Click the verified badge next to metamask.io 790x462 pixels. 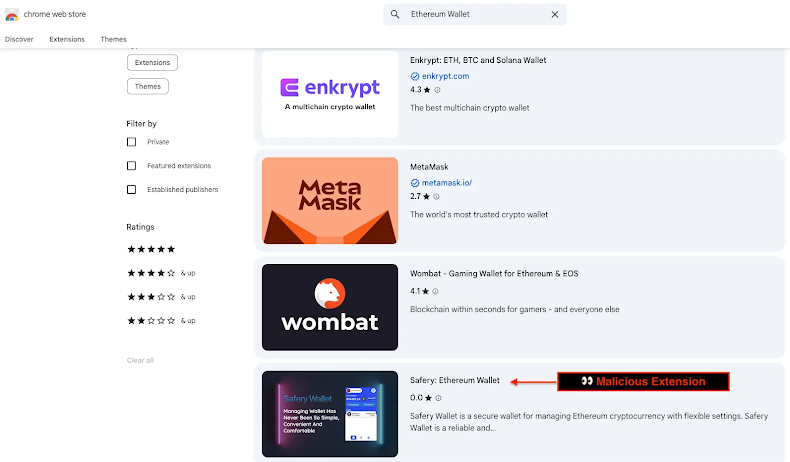tap(415, 183)
